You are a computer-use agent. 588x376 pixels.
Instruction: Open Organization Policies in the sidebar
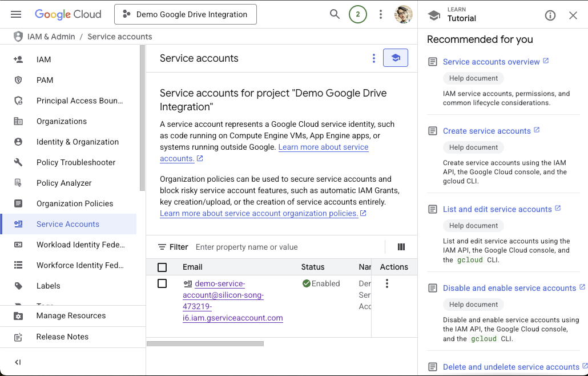pyautogui.click(x=69, y=203)
